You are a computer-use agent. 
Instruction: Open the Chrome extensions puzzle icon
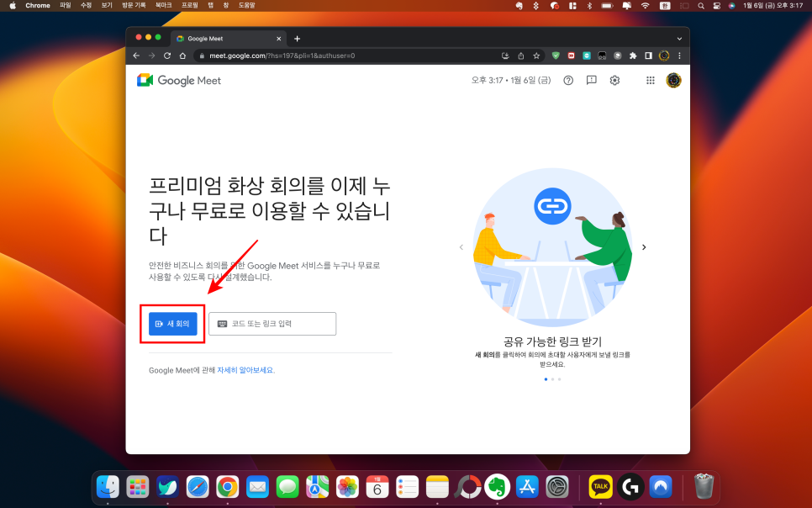(633, 56)
